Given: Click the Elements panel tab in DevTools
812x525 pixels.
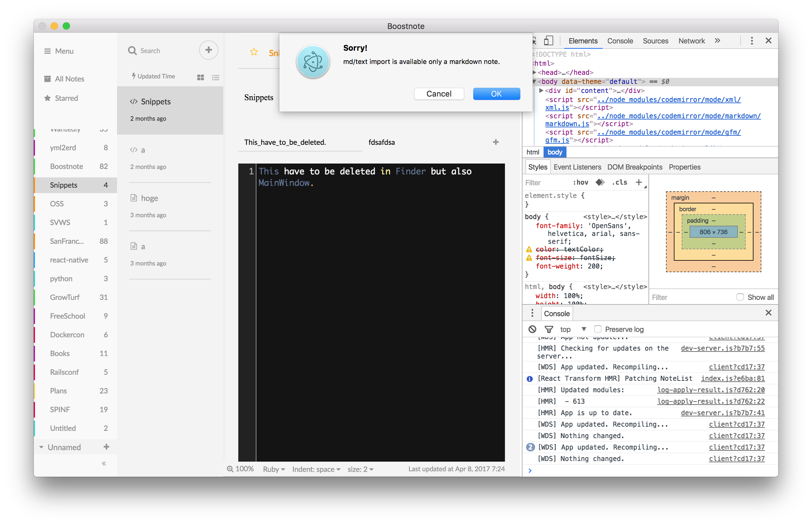Looking at the screenshot, I should [582, 40].
